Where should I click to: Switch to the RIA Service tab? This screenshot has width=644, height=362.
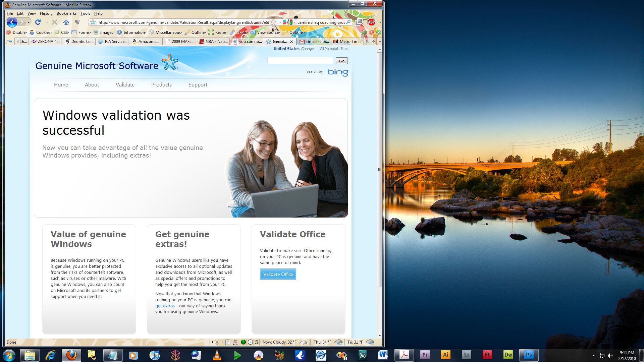coord(113,42)
